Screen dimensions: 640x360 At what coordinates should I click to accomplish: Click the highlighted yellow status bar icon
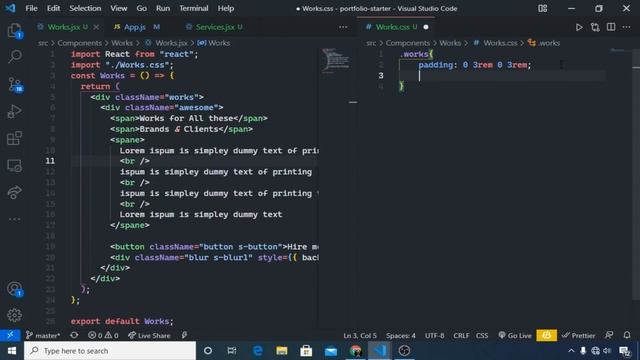[x=547, y=335]
